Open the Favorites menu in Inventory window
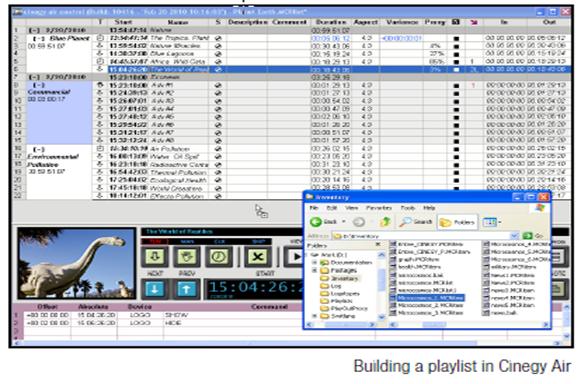The image size is (588, 384). 379,208
